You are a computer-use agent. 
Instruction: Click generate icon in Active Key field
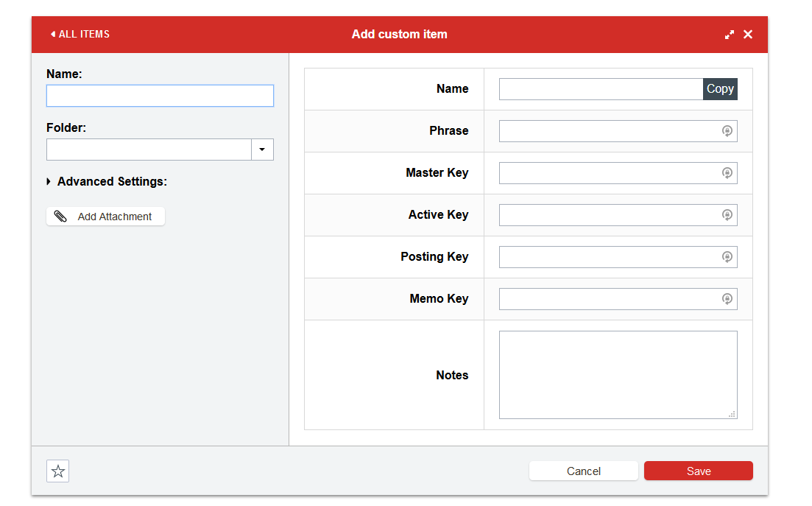pyautogui.click(x=727, y=215)
